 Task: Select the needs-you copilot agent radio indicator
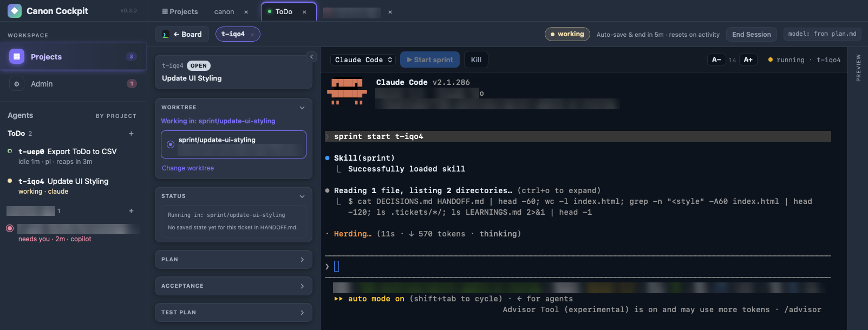pos(10,228)
